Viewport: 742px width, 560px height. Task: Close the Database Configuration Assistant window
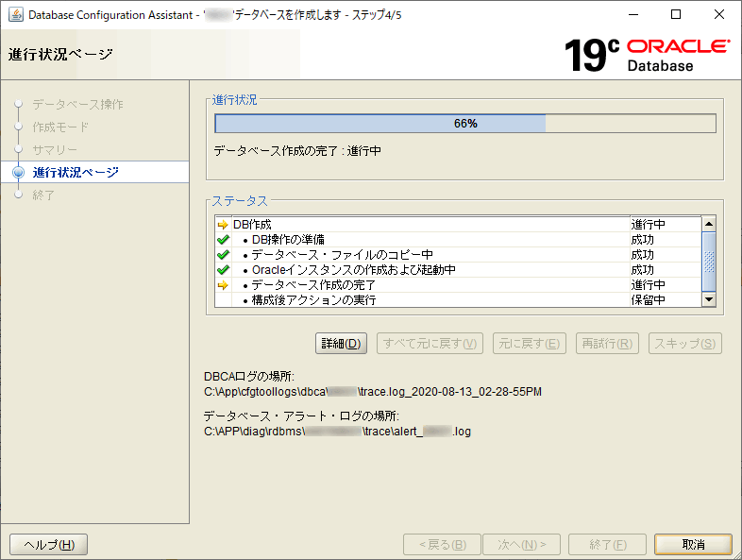(718, 15)
